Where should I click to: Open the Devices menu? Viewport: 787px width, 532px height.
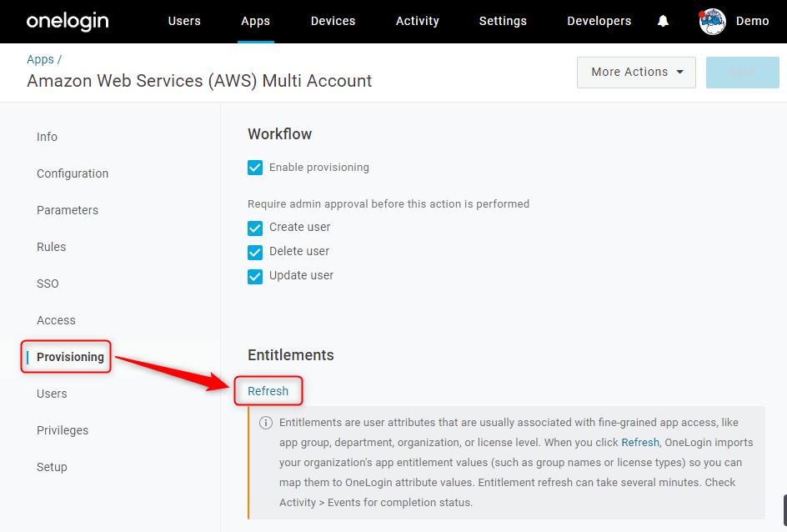pyautogui.click(x=333, y=21)
